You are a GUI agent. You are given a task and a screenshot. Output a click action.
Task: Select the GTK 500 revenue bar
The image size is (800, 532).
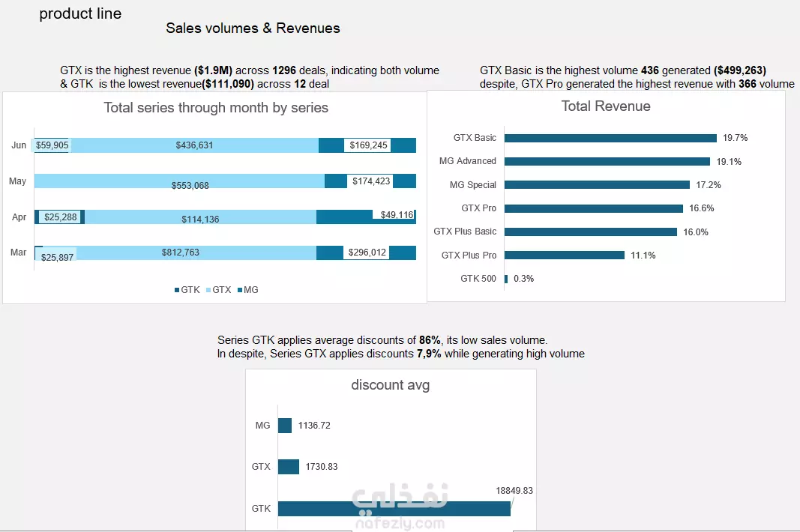[x=506, y=279]
